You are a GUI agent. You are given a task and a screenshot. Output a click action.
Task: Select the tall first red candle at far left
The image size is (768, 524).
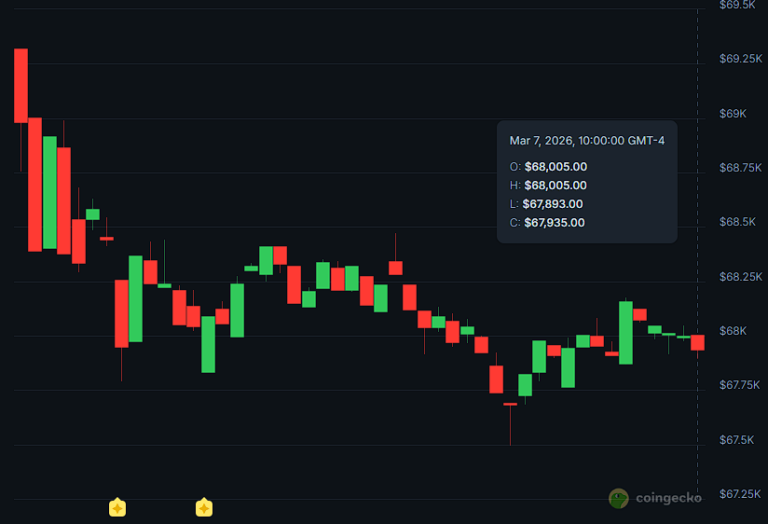click(20, 85)
